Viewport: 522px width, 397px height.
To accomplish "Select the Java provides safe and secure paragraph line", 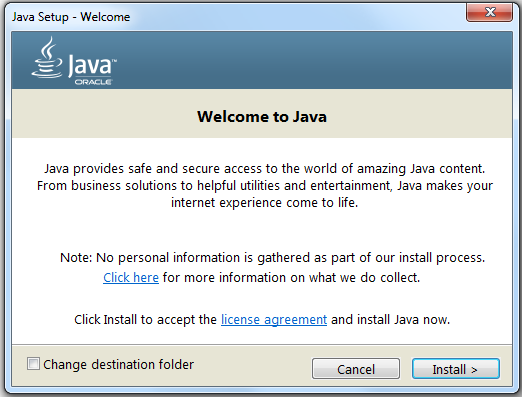I will [264, 169].
